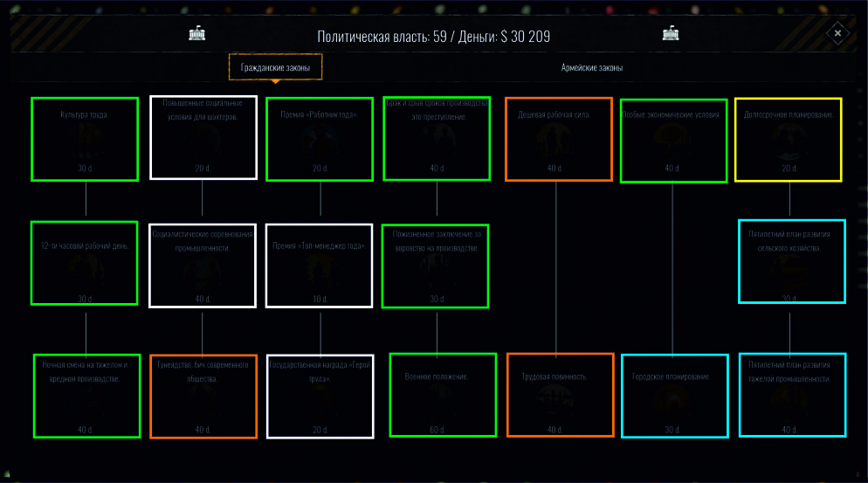Choose «Повышенные социальные условия для шахтеров» law
Image resolution: width=868 pixels, height=483 pixels.
pos(203,137)
